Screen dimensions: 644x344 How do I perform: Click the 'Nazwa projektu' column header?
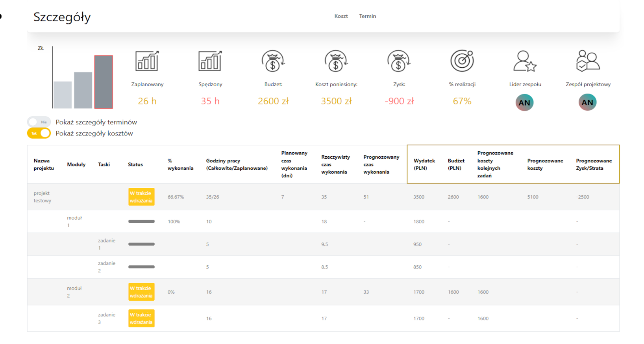(x=44, y=165)
